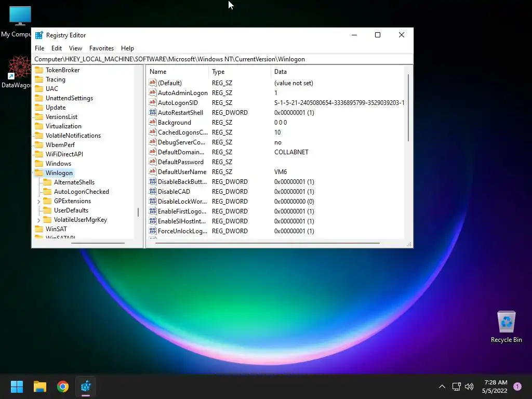Select the EnableSIHostInt... value name

pyautogui.click(x=182, y=221)
